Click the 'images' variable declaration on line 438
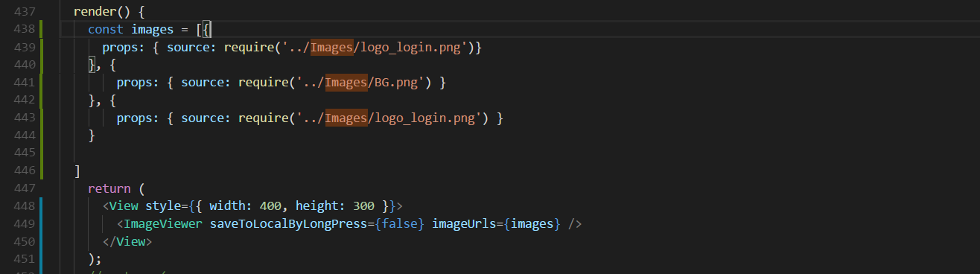The height and width of the screenshot is (274, 980). click(152, 29)
